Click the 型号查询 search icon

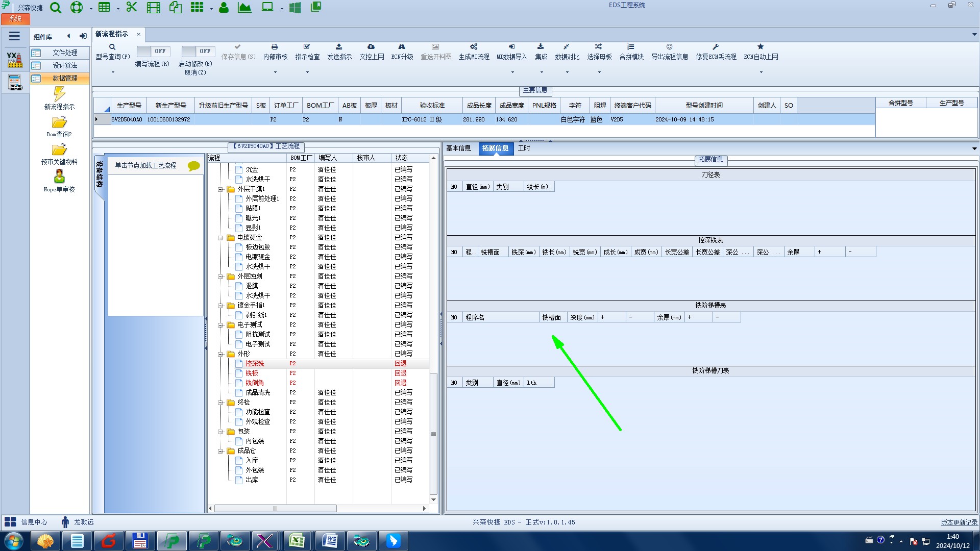click(x=112, y=47)
